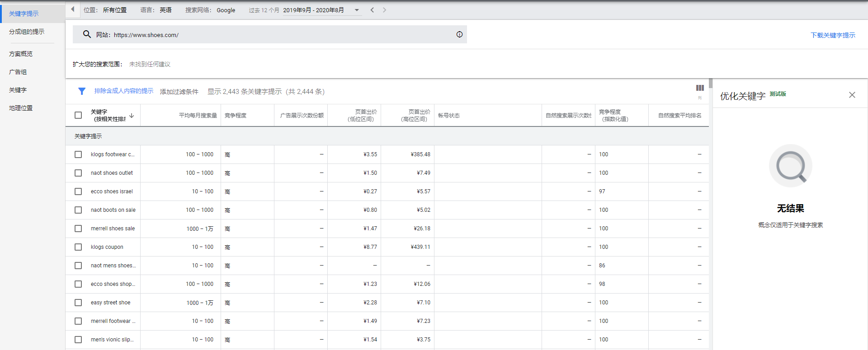Sort by 广告展示次数份额 column header
Image resolution: width=868 pixels, height=350 pixels.
coord(302,116)
